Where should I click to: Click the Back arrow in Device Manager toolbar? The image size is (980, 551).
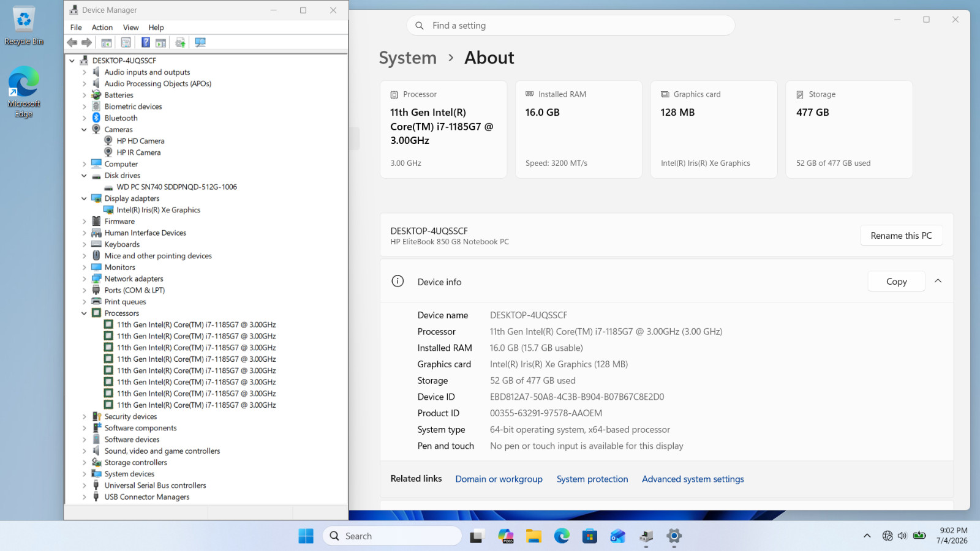coord(72,42)
